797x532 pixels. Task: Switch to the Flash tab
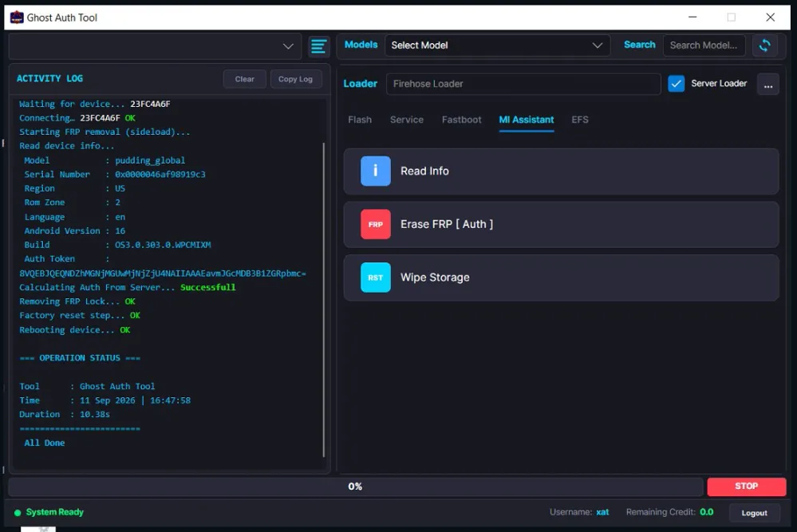(x=360, y=120)
